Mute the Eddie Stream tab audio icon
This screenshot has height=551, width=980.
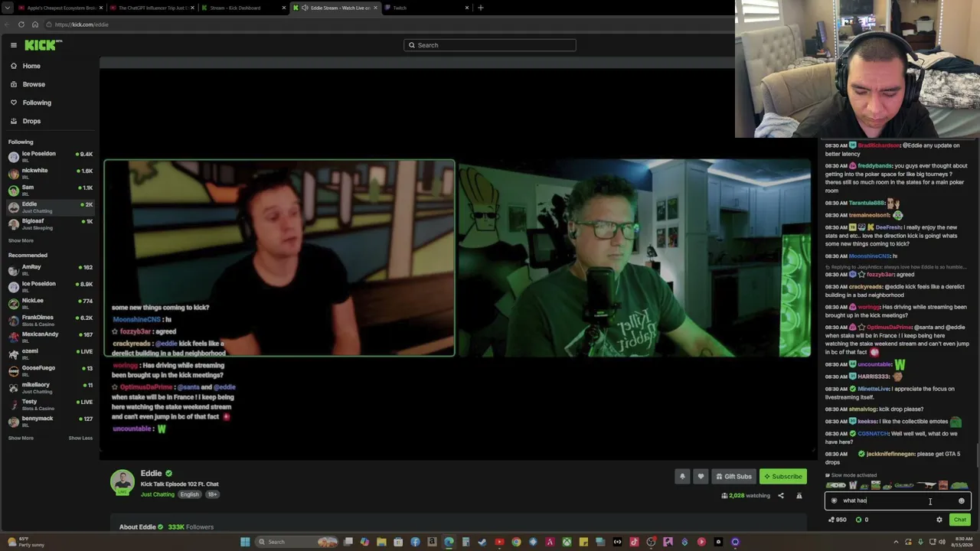coord(305,8)
